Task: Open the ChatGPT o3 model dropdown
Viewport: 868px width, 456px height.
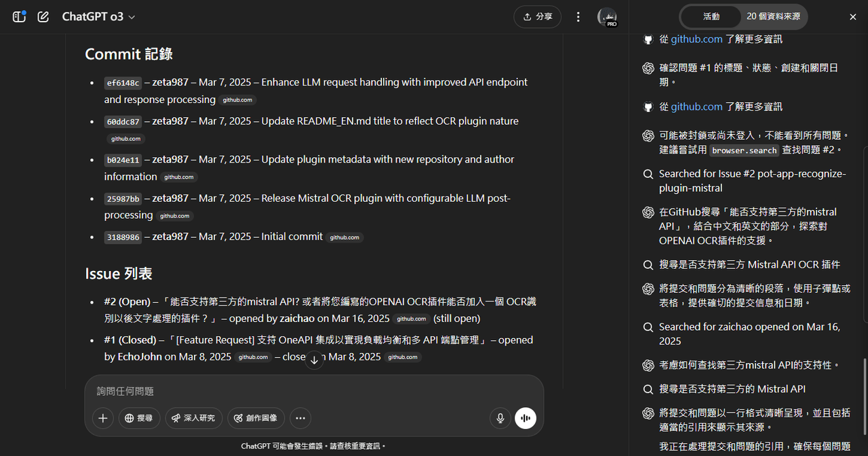Action: point(98,16)
